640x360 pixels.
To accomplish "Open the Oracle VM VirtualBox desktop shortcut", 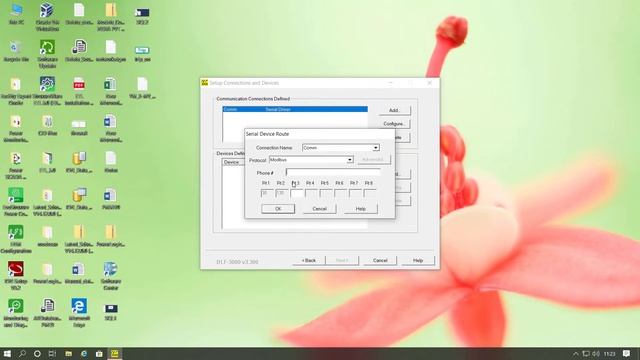I will click(x=47, y=16).
